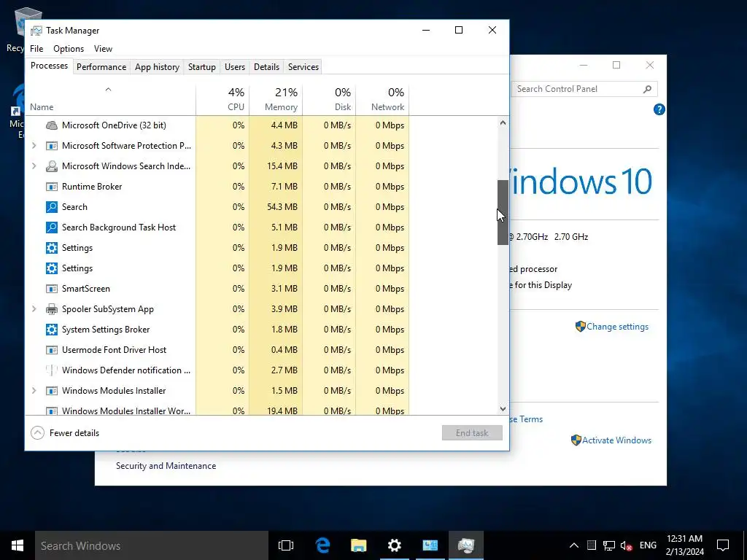Select the Microsoft OneDrive process cloud icon

click(52, 125)
